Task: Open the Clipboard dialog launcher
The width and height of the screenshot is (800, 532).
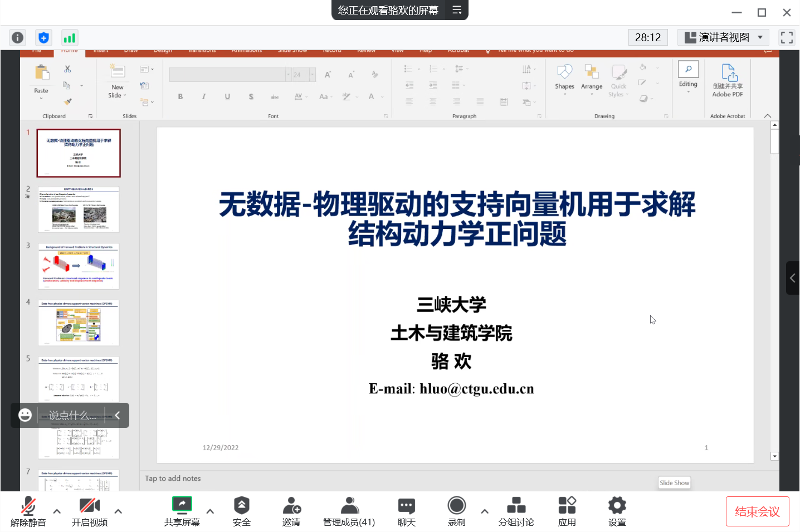Action: pyautogui.click(x=90, y=116)
